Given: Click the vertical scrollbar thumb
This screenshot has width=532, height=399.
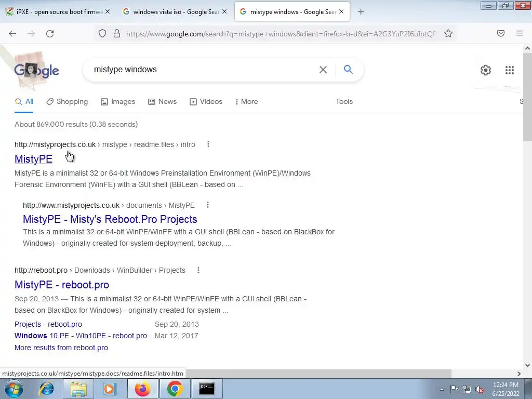Looking at the screenshot, I should (x=527, y=97).
